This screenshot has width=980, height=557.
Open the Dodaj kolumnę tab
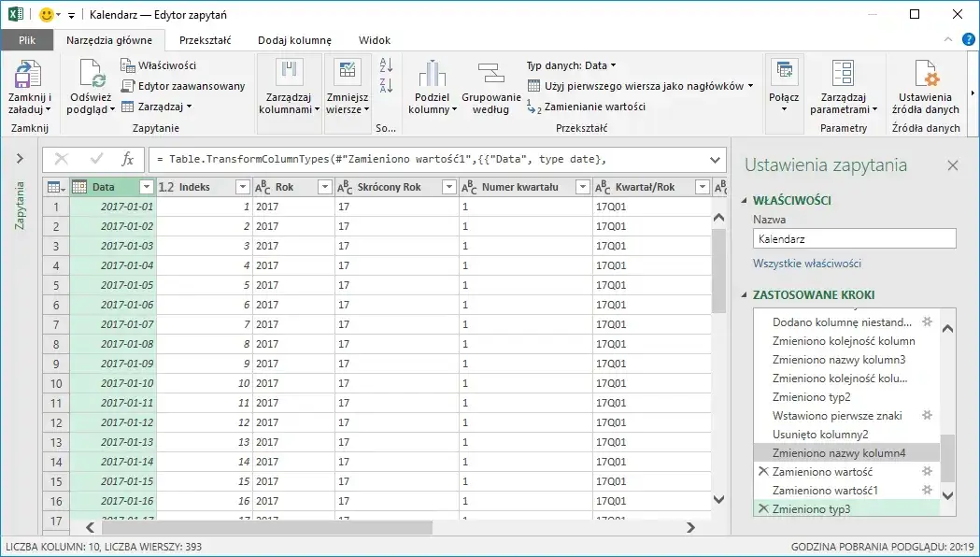[x=294, y=40]
